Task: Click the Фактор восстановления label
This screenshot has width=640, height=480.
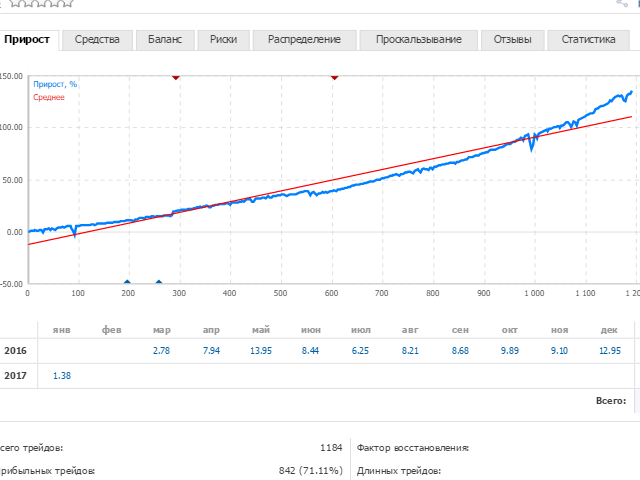Action: point(413,448)
